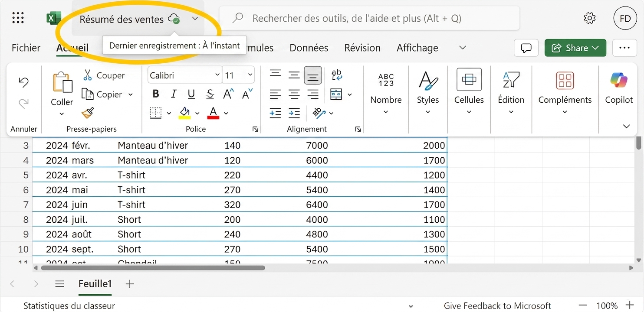Click the increase indent icon
This screenshot has height=312, width=644.
click(294, 113)
